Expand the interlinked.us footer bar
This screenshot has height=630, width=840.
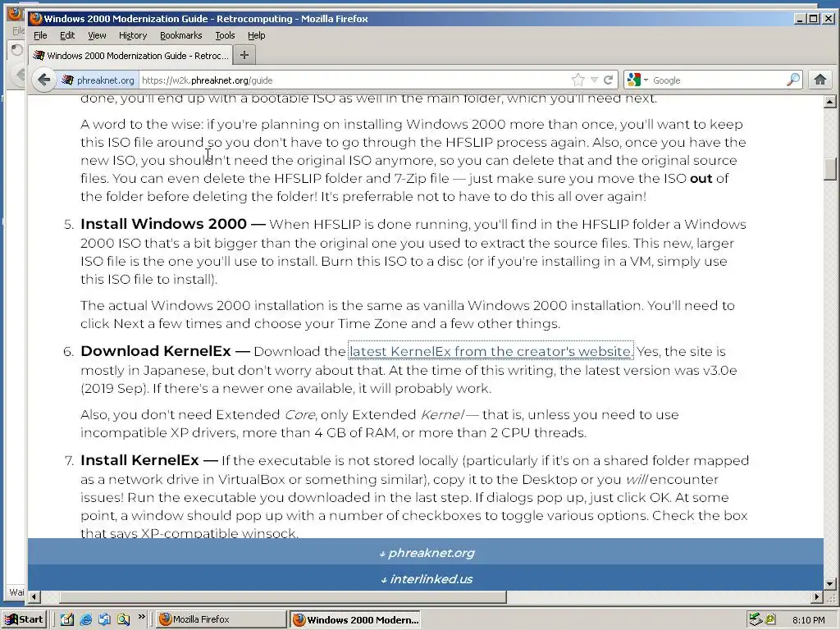[426, 578]
